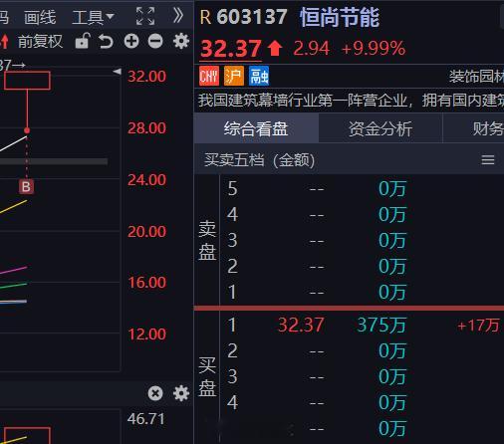The height and width of the screenshot is (444, 504).
Task: Click the 12.00 price axis label
Action: point(147,334)
